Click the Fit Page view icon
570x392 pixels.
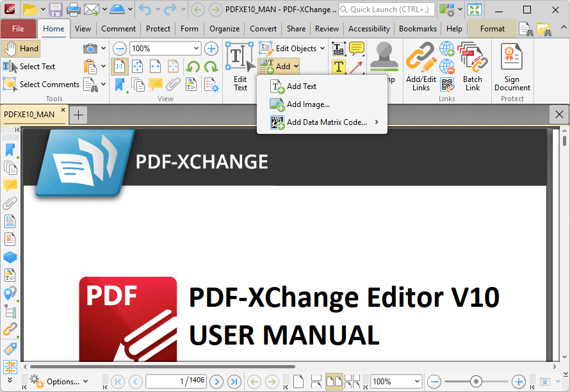pyautogui.click(x=138, y=67)
